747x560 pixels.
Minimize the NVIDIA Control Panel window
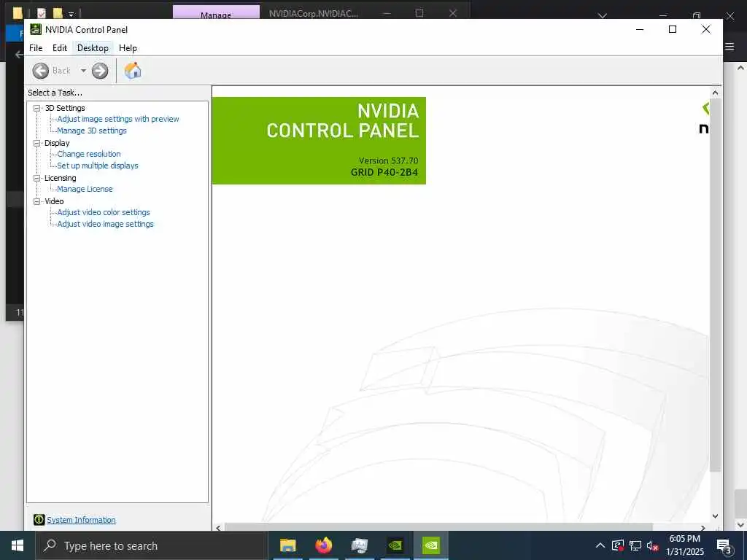(640, 29)
